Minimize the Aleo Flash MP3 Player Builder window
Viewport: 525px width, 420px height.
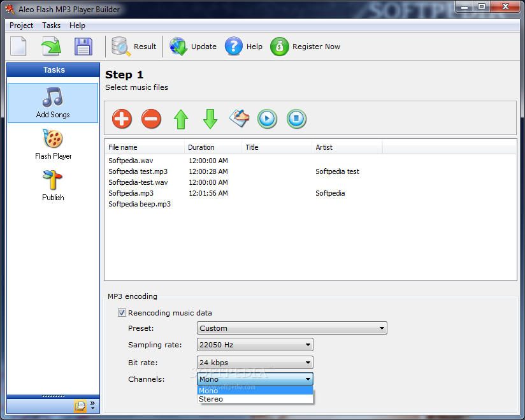[464, 7]
